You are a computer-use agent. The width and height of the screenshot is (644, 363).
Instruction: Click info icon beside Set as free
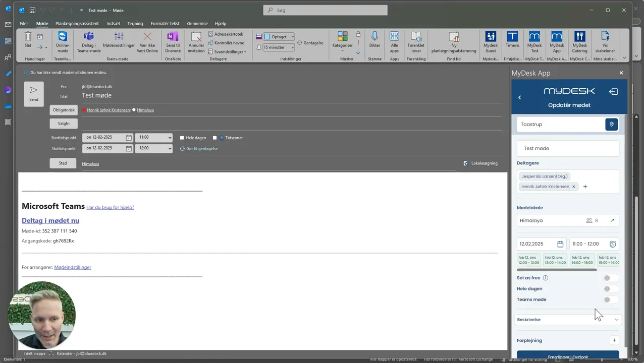click(546, 278)
